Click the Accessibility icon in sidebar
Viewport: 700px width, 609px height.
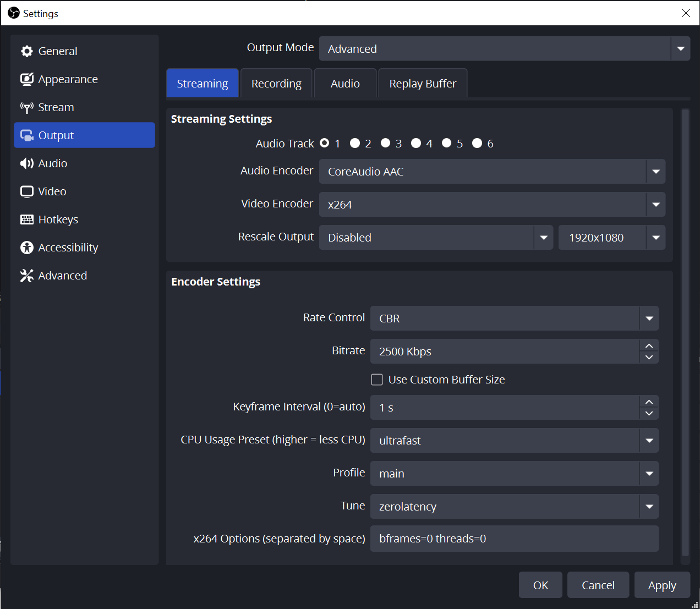pyautogui.click(x=27, y=248)
